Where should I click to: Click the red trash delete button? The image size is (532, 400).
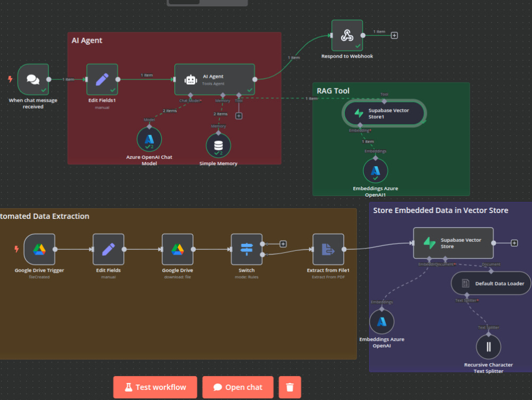coord(290,387)
